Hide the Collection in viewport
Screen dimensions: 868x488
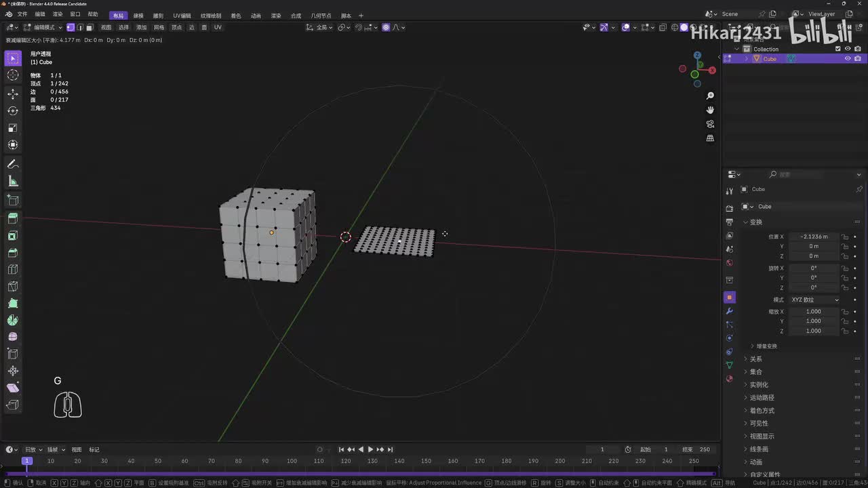tap(848, 49)
